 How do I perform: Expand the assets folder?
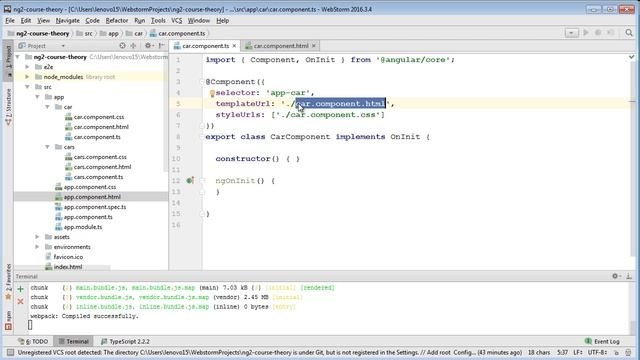point(38,237)
